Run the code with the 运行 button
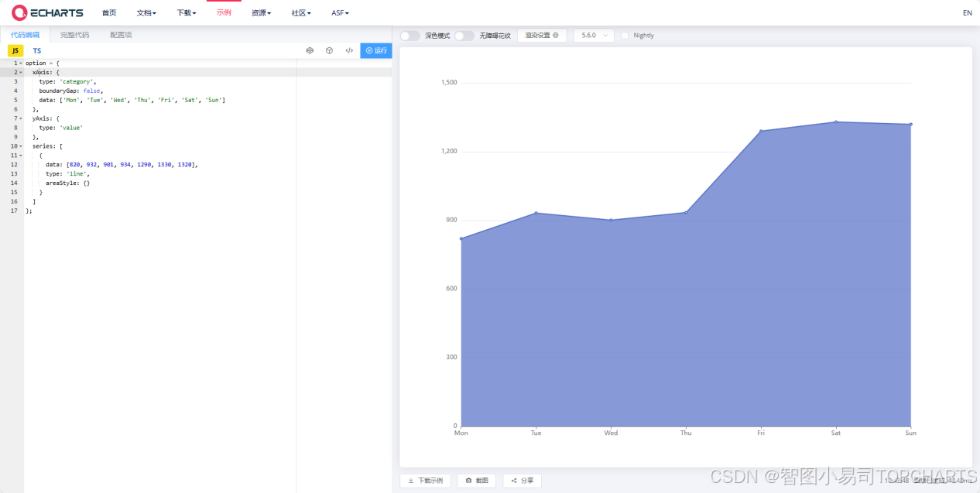980x493 pixels. click(376, 50)
